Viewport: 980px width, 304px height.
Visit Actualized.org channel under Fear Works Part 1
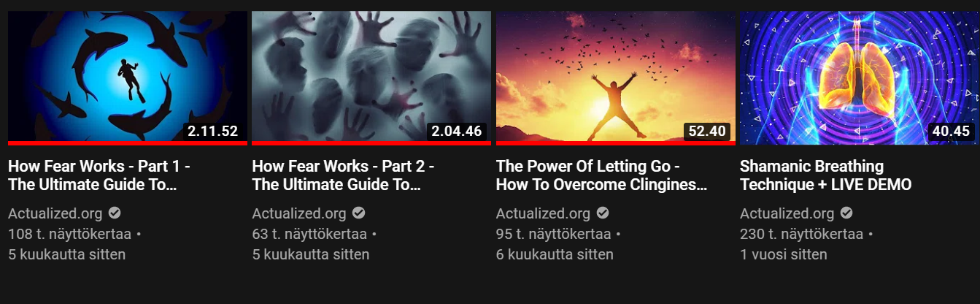pos(55,214)
